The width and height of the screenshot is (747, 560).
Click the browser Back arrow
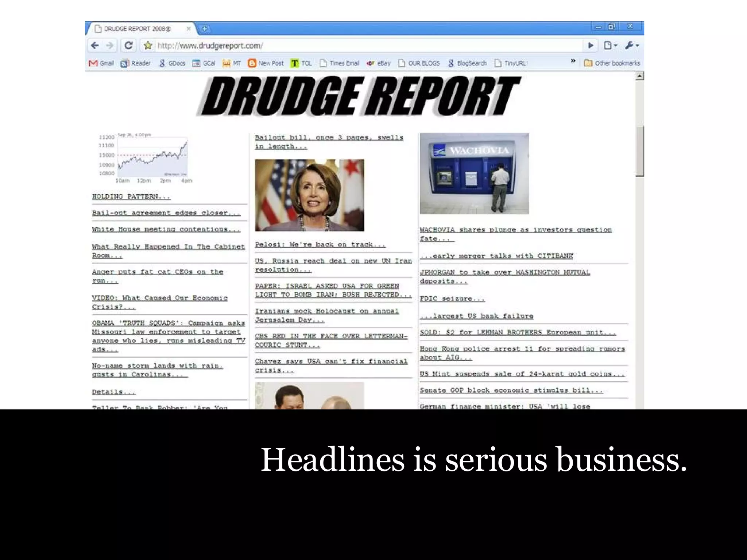click(95, 46)
